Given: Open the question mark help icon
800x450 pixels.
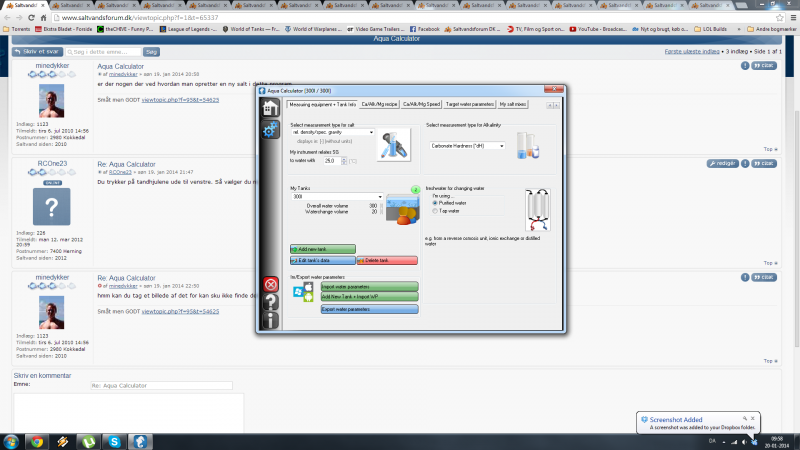Looking at the screenshot, I should [x=270, y=302].
